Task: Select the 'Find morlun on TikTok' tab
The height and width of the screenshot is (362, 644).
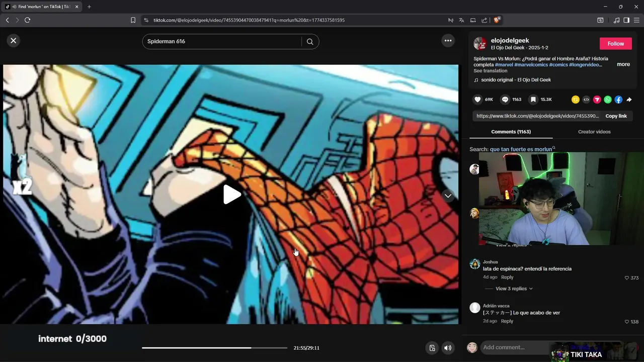Action: pos(41,7)
